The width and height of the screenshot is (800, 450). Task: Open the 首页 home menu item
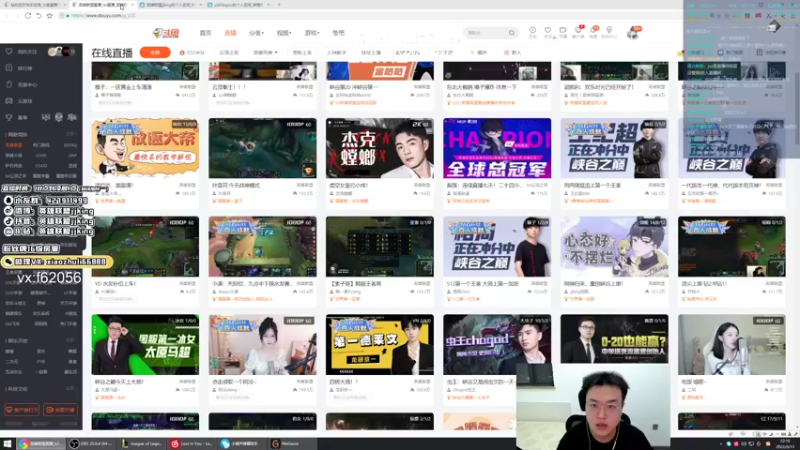[205, 33]
